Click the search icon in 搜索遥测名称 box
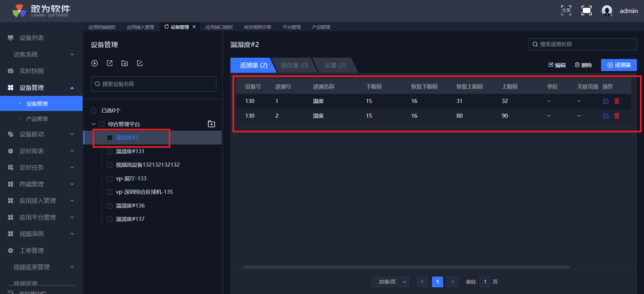Image resolution: width=644 pixels, height=294 pixels. pos(535,44)
